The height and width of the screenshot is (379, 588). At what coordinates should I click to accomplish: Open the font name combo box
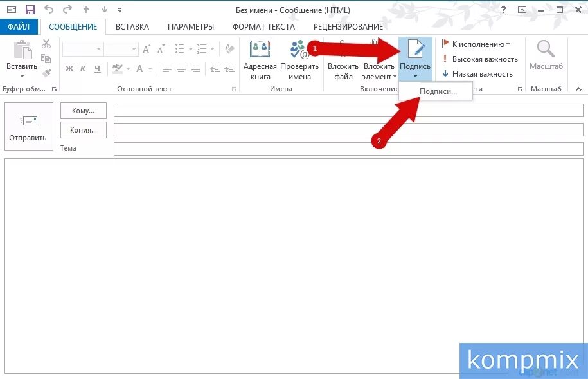[82, 49]
